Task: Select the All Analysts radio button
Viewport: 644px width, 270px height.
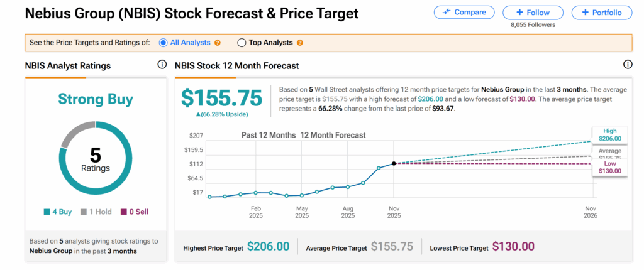Action: click(164, 43)
